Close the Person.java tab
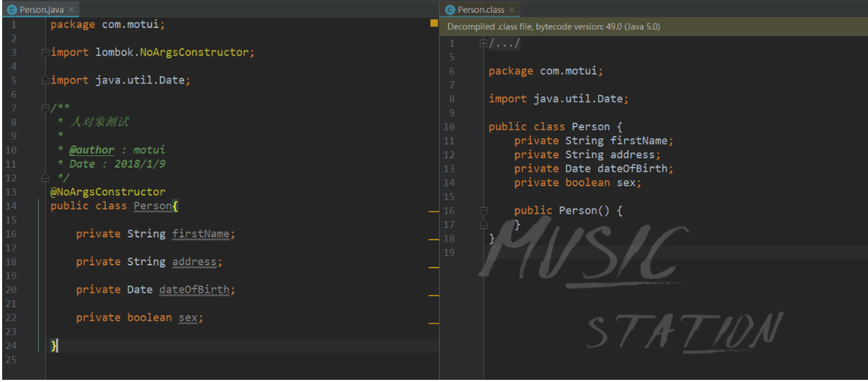The width and height of the screenshot is (868, 382). pos(71,10)
